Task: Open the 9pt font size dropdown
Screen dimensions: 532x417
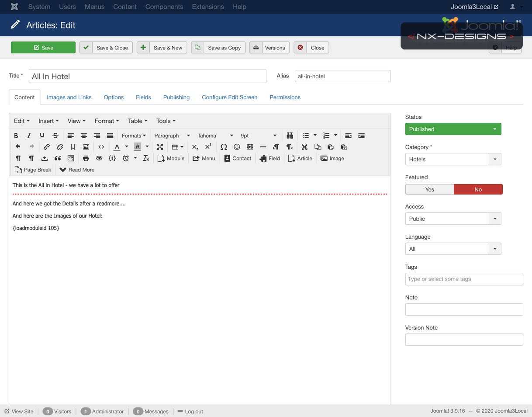Action: coord(259,136)
